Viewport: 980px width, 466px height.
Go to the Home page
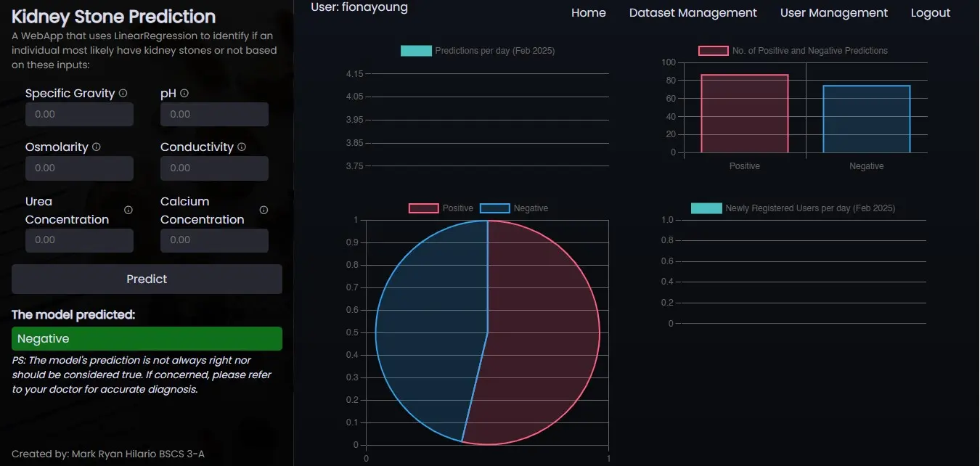[588, 13]
